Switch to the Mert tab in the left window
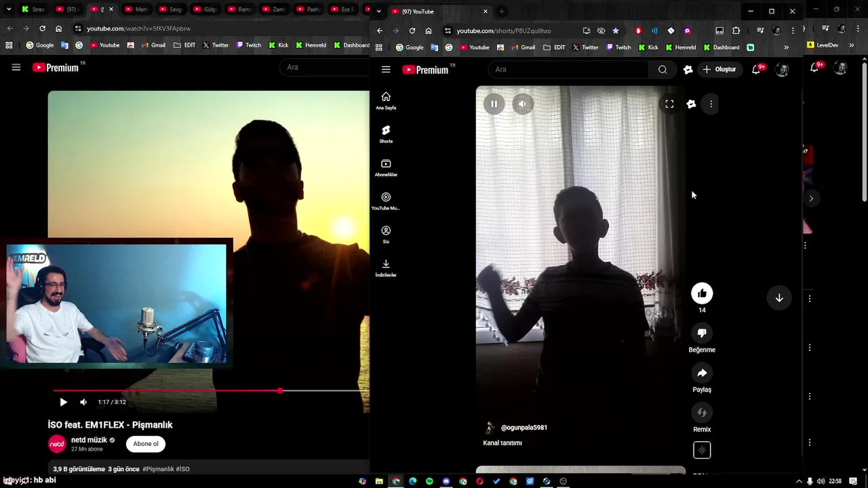This screenshot has height=488, width=868. (x=136, y=9)
